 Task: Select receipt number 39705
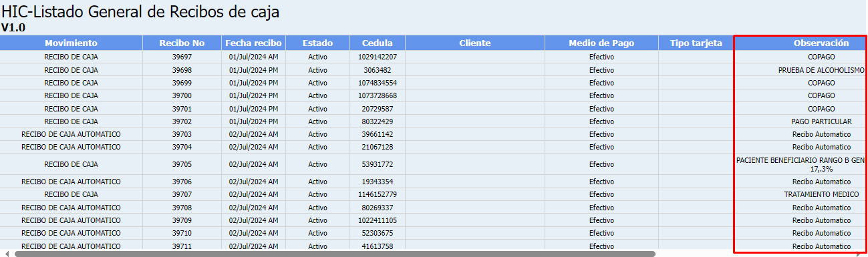(x=182, y=164)
